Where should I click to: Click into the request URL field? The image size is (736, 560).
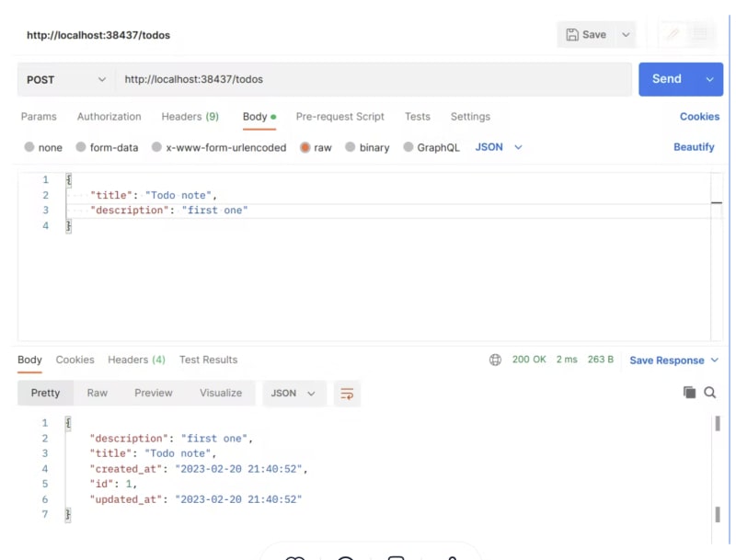(368, 80)
